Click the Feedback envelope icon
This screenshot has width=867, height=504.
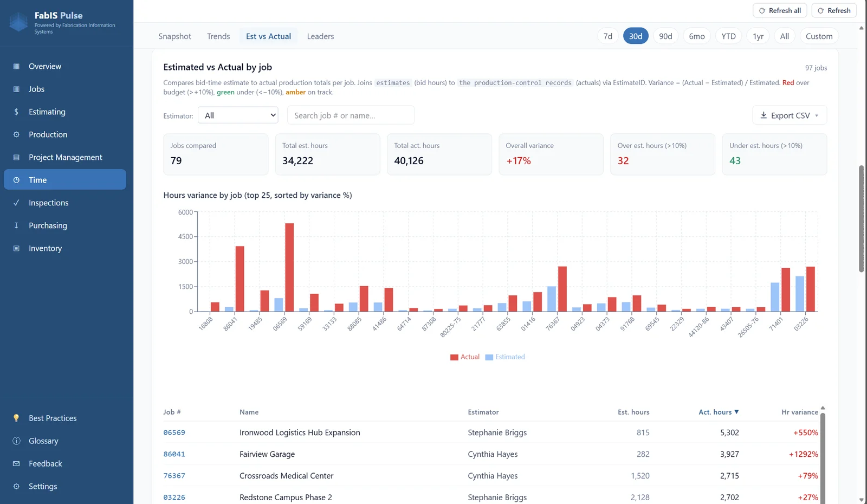coord(16,463)
